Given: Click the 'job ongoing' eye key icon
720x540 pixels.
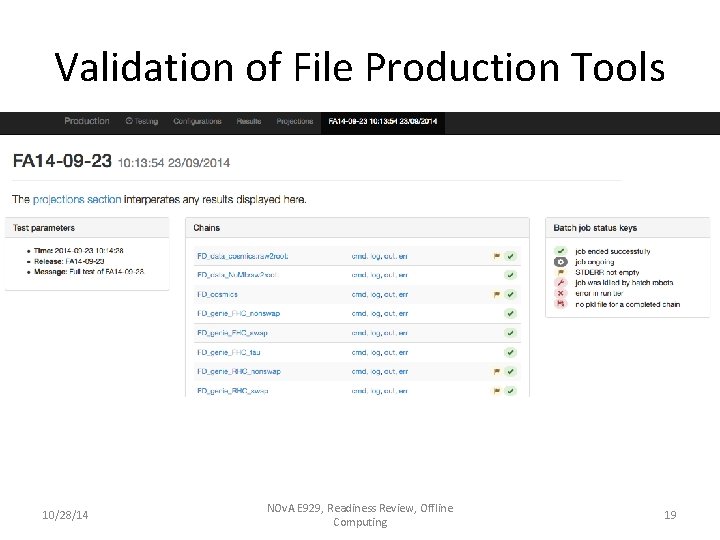Looking at the screenshot, I should [x=560, y=262].
